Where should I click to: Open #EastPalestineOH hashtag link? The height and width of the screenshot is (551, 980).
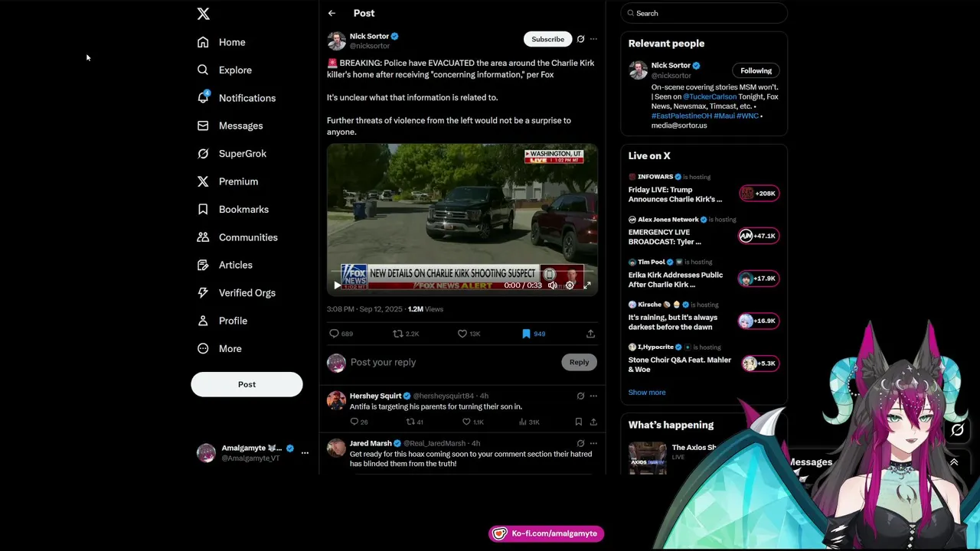[x=682, y=116]
